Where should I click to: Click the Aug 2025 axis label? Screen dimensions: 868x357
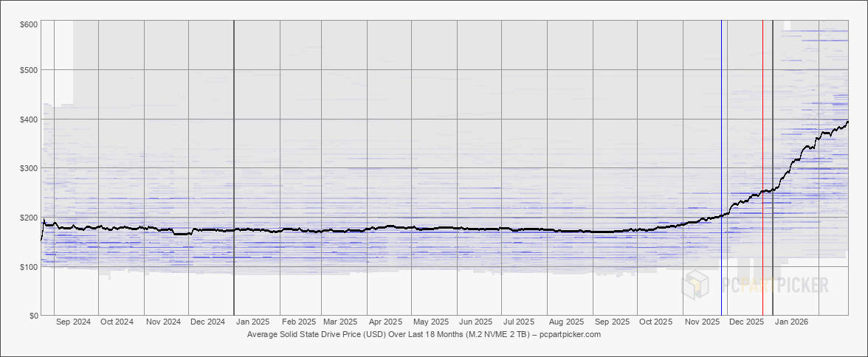(x=566, y=322)
